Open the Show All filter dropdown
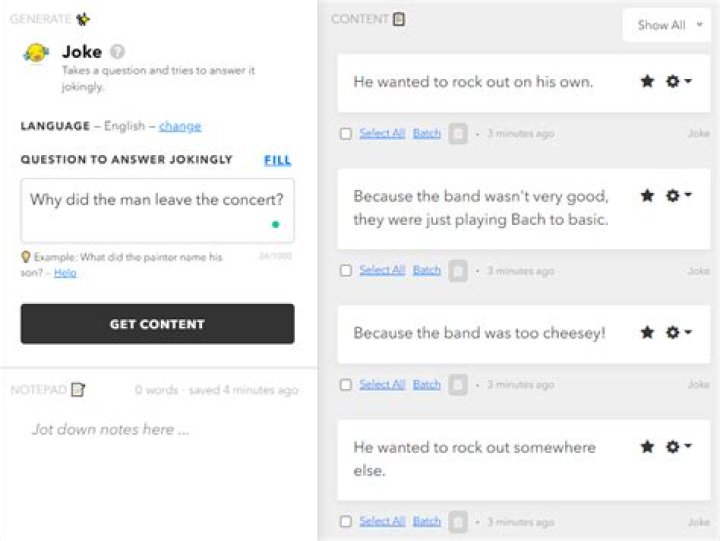Viewport: 720px width, 541px height. coord(668,25)
